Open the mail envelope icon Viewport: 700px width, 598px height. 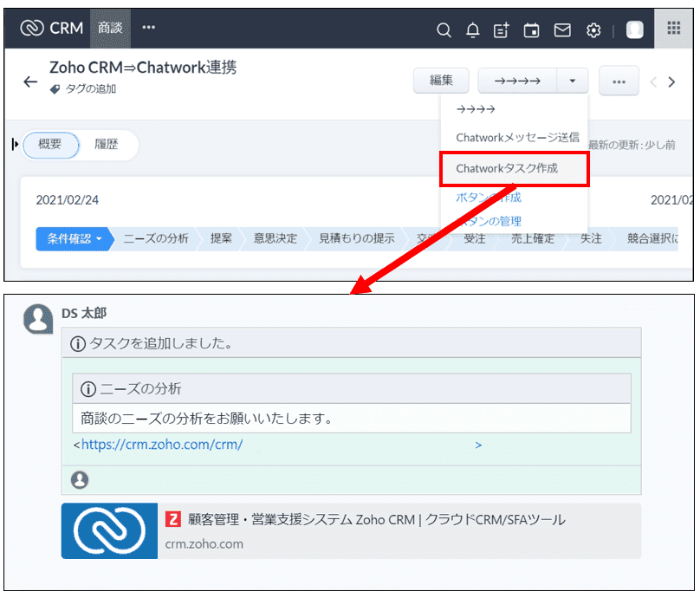point(562,30)
